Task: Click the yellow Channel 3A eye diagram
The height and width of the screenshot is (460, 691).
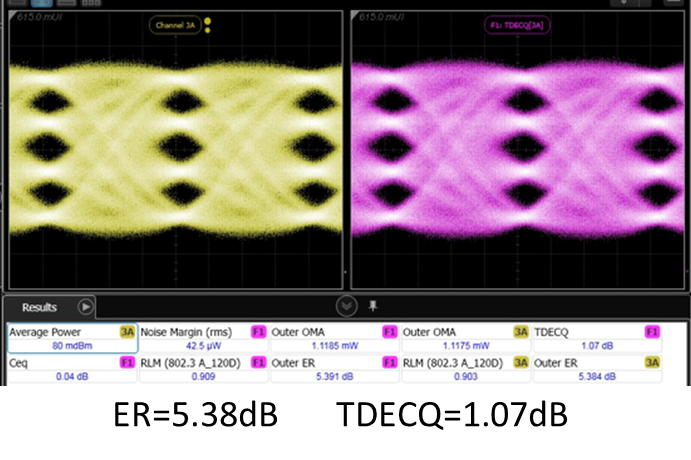Action: (x=176, y=150)
